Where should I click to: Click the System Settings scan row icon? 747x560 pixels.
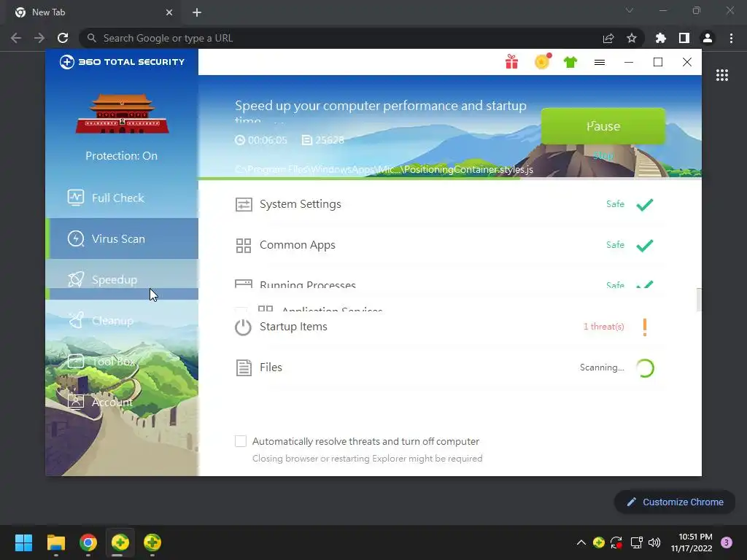(x=244, y=204)
